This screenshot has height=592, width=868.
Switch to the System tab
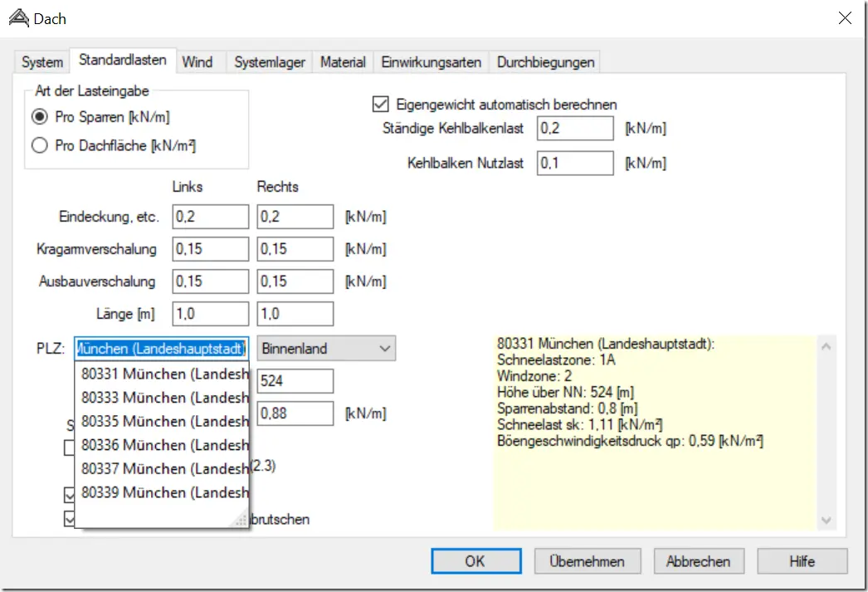point(42,62)
